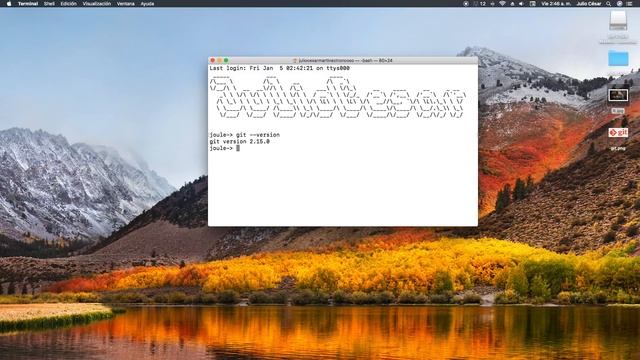Viewport: 640px width, 360px height.
Task: Open the Ventana menu
Action: pyautogui.click(x=126, y=4)
